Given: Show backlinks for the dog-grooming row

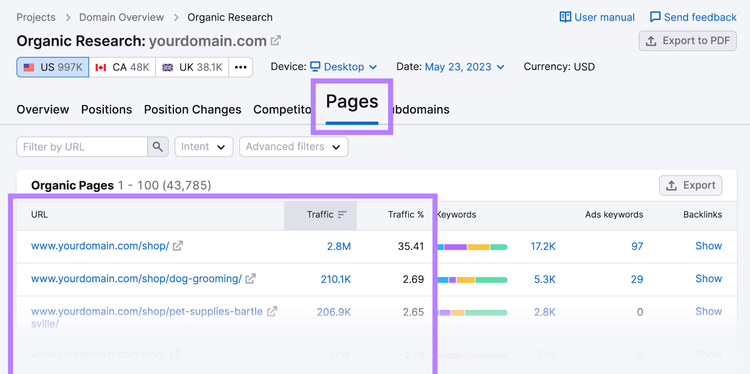Looking at the screenshot, I should coord(709,278).
